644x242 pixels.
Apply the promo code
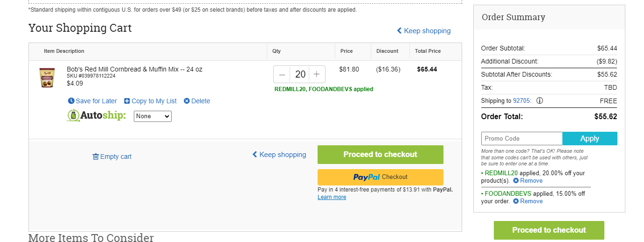(x=590, y=138)
